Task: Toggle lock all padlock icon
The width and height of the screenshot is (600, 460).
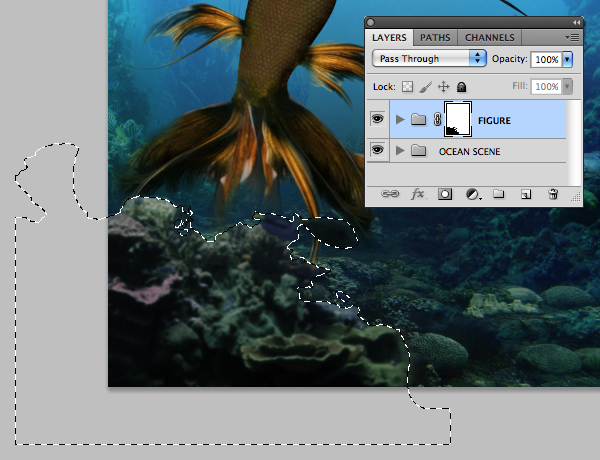Action: [x=461, y=87]
